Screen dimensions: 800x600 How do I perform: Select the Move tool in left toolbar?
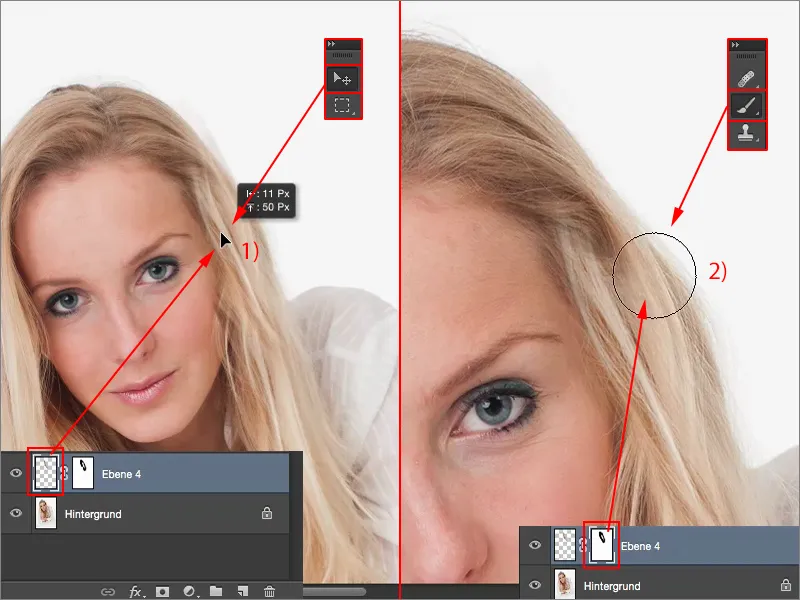click(342, 79)
